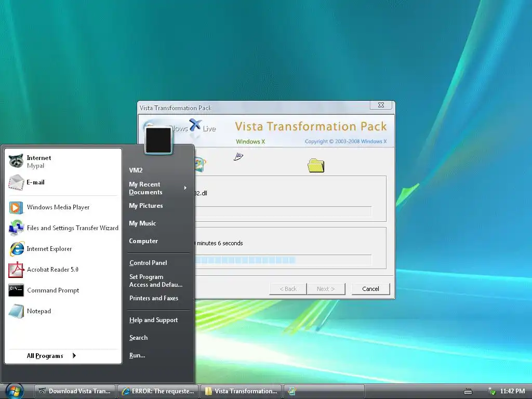Click the flying paper icon in installer
Viewport: 532px width, 399px height.
pyautogui.click(x=238, y=156)
